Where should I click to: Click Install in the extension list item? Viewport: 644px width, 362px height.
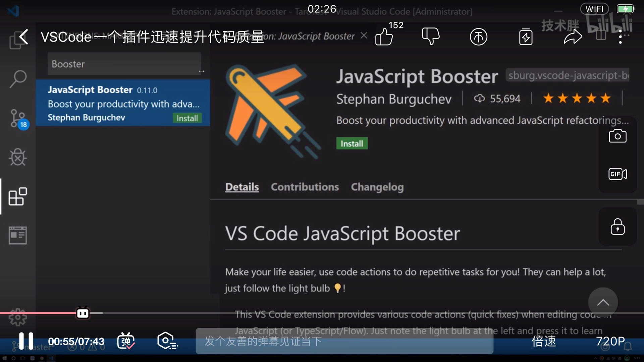pos(187,118)
